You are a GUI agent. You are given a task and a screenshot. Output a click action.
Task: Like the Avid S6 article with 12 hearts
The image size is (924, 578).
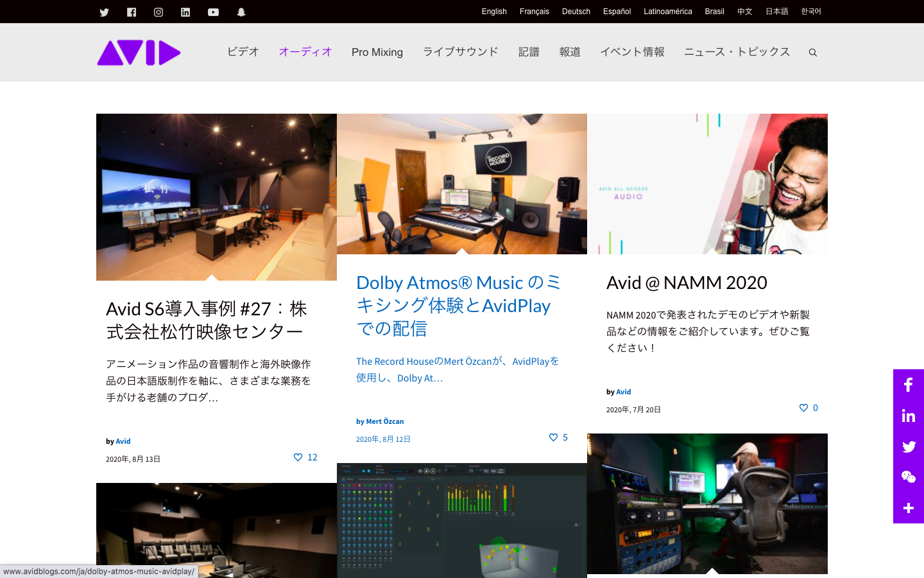click(305, 457)
